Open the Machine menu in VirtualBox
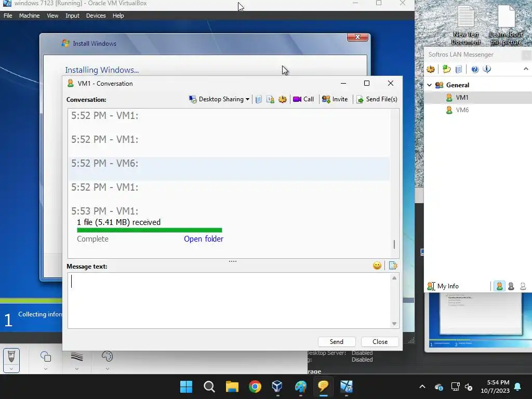 29,16
